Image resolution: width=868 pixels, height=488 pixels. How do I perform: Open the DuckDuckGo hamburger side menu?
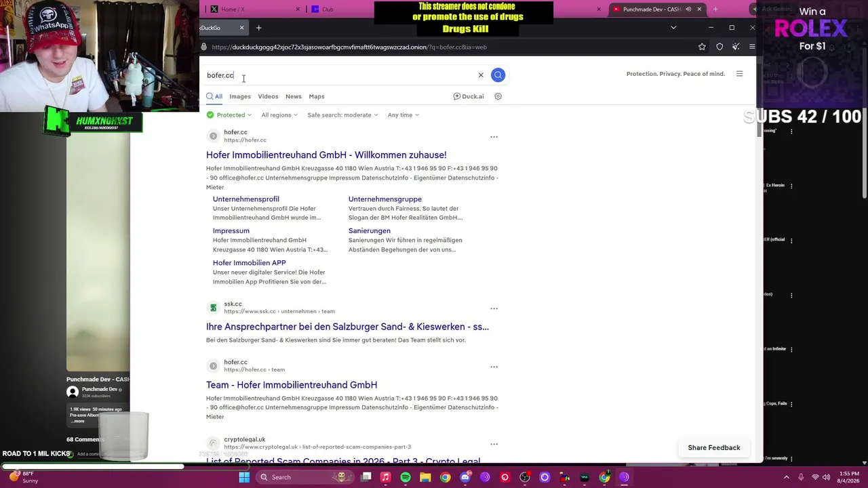(739, 74)
